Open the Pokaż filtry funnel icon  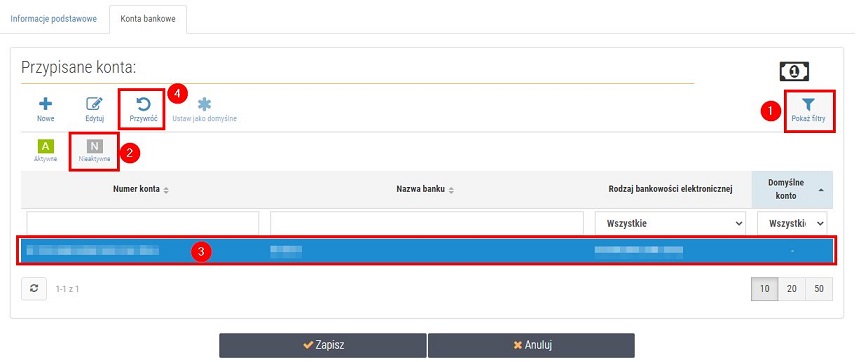[808, 105]
